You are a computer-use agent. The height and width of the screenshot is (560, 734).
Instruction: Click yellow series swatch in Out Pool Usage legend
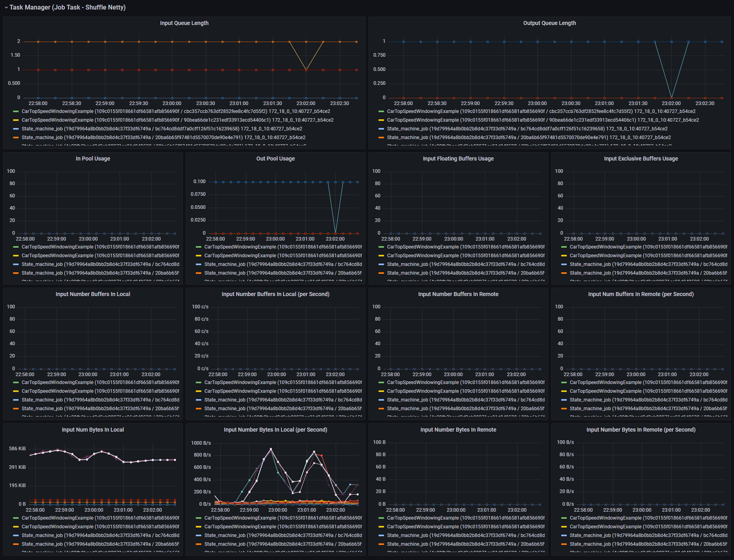coord(199,256)
